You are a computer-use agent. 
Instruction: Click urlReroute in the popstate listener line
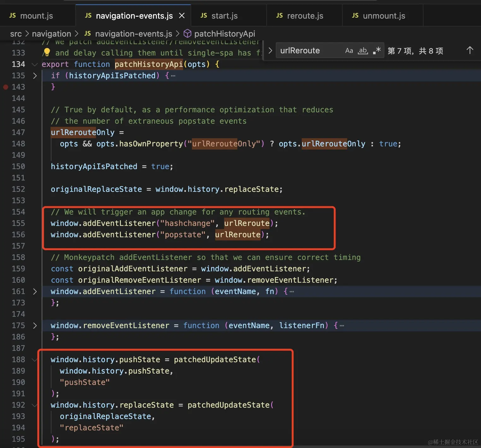point(238,235)
